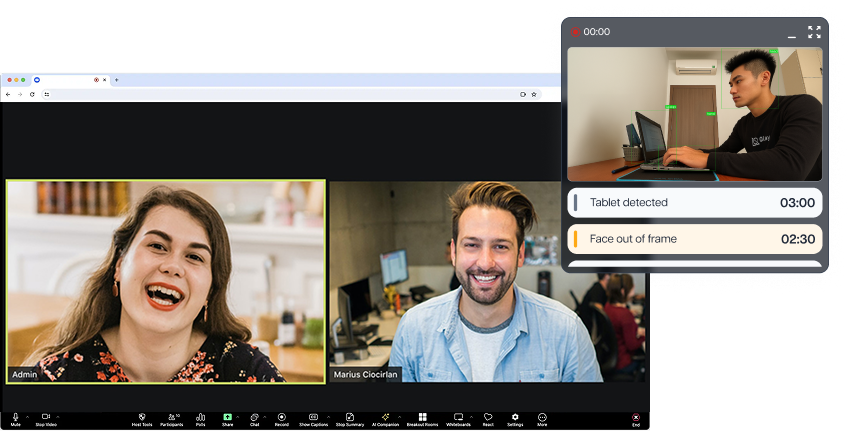Toggle Show Captions in the toolbar
Screen dimensions: 850x431
click(313, 417)
